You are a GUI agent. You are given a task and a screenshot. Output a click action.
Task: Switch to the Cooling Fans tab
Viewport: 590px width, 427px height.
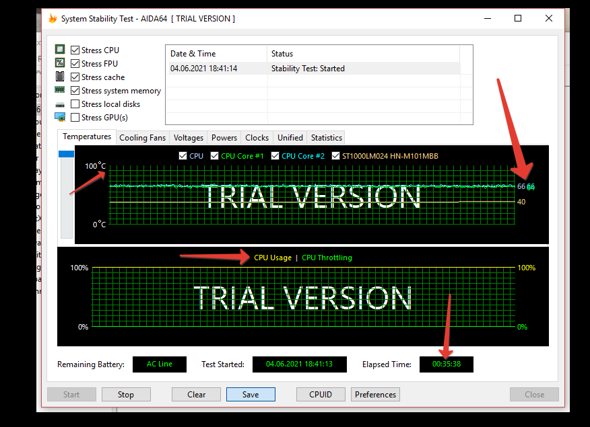tap(142, 138)
